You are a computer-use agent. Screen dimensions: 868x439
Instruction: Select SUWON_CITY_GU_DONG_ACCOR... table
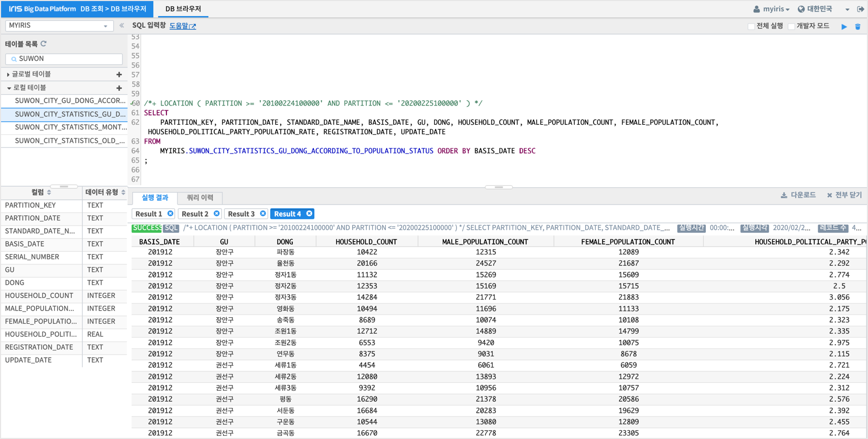click(64, 101)
